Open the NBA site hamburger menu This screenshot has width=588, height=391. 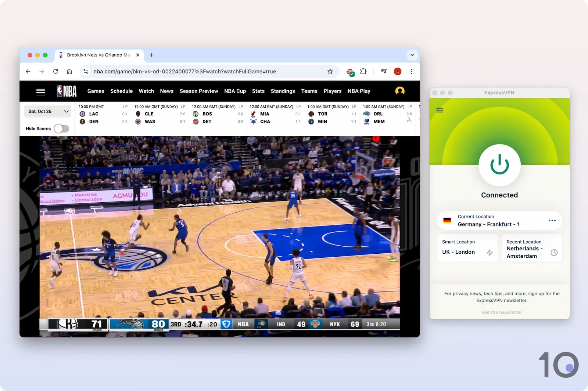(x=41, y=92)
